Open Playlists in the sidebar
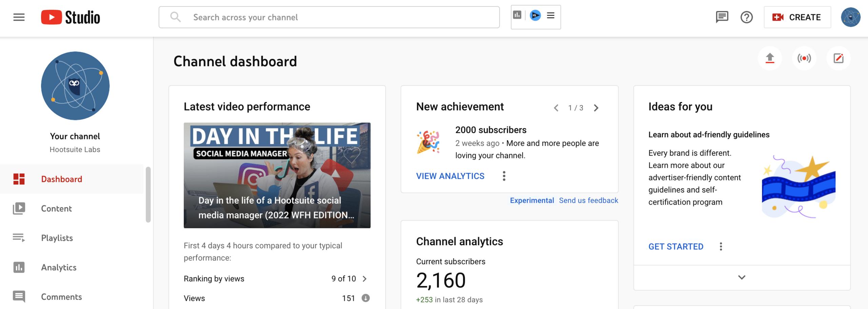868x309 pixels. pyautogui.click(x=72, y=238)
